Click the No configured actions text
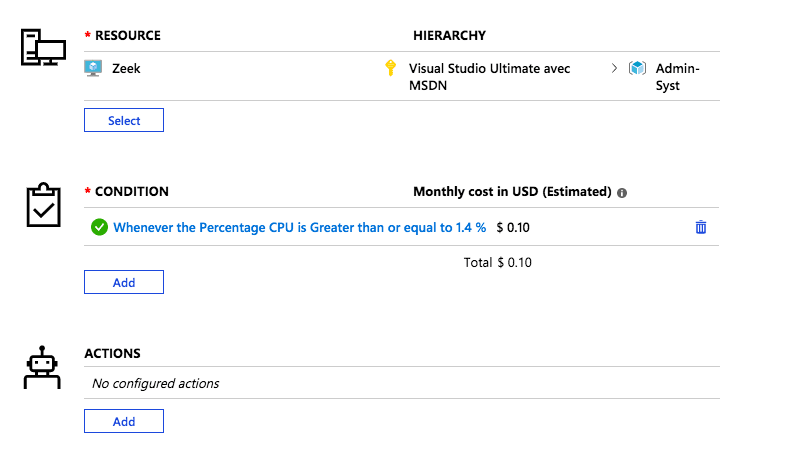The image size is (788, 458). click(155, 383)
